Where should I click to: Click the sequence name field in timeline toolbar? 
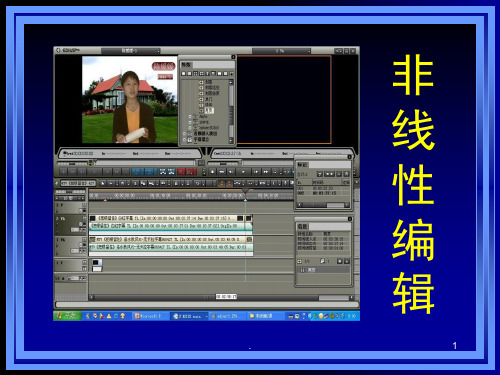pyautogui.click(x=78, y=183)
